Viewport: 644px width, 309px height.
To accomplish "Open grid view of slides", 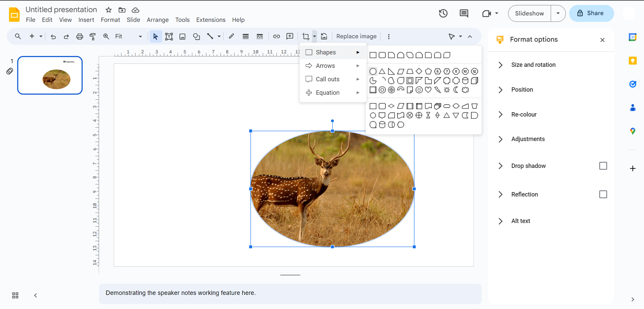I will tap(15, 296).
